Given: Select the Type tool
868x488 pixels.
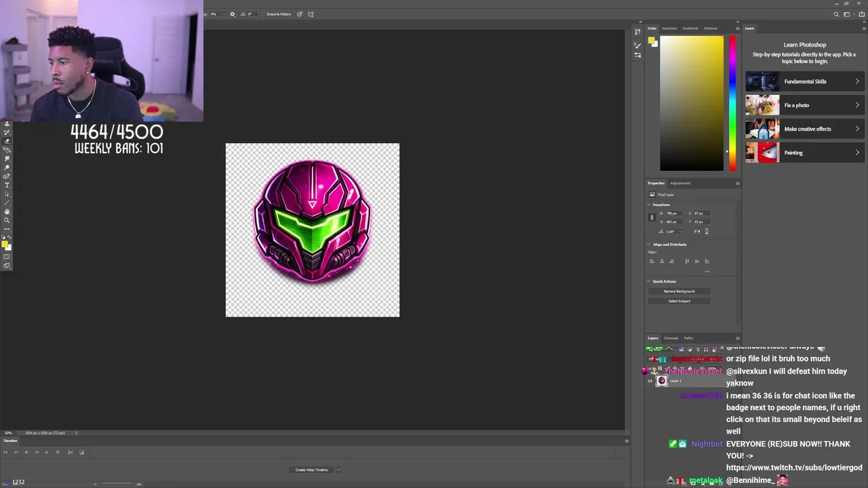Looking at the screenshot, I should tap(7, 185).
